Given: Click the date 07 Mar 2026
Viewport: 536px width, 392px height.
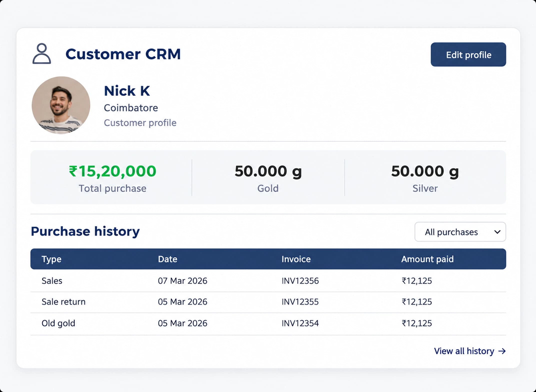Looking at the screenshot, I should pos(182,281).
